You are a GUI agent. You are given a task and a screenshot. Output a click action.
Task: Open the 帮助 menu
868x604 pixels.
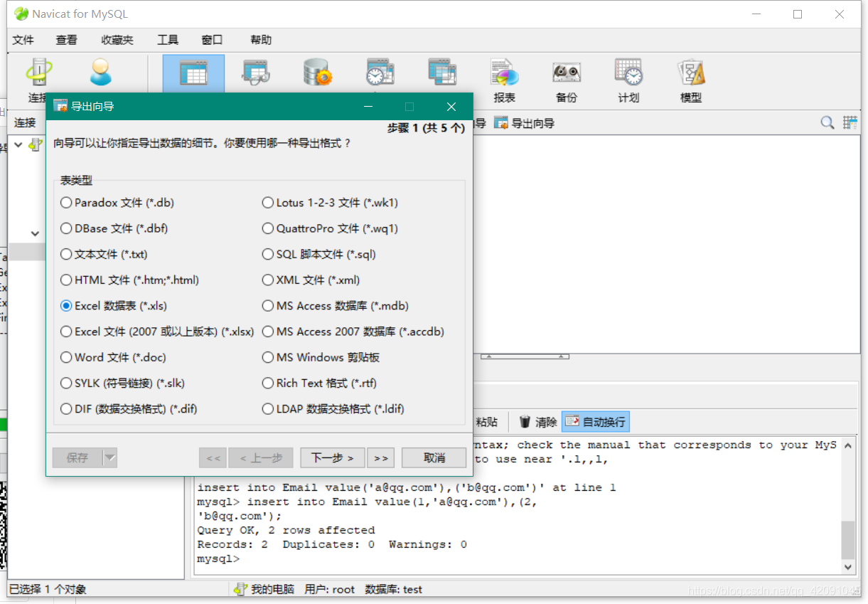[x=261, y=40]
